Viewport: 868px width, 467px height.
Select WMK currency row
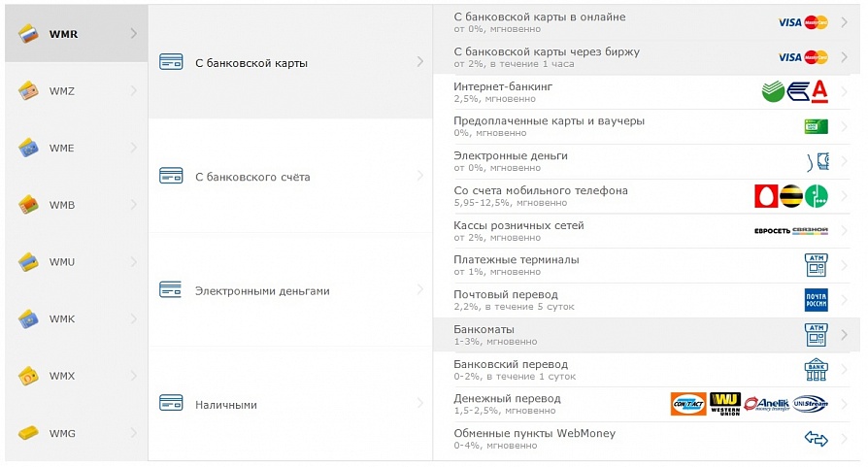[x=77, y=318]
